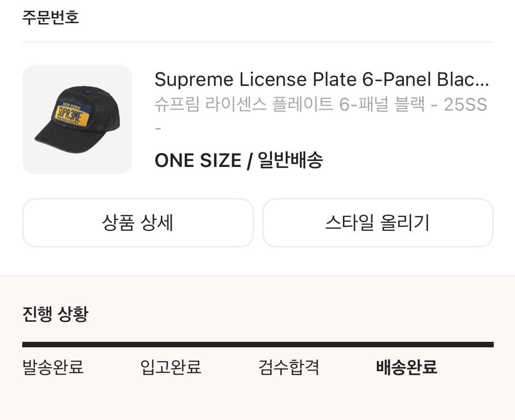This screenshot has height=420, width=515.
Task: Click the 주문번호 heading
Action: tap(50, 17)
